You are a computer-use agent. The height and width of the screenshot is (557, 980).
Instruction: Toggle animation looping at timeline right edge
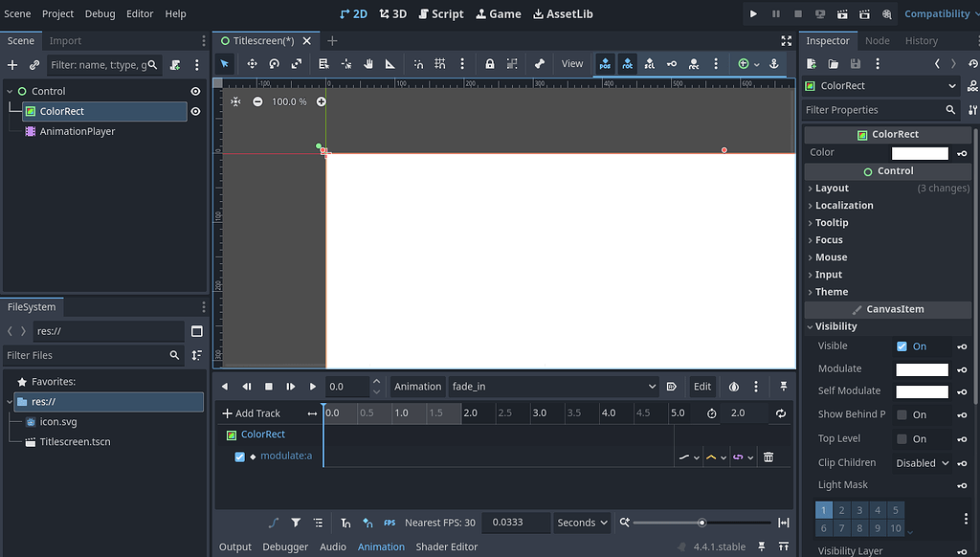(x=780, y=413)
